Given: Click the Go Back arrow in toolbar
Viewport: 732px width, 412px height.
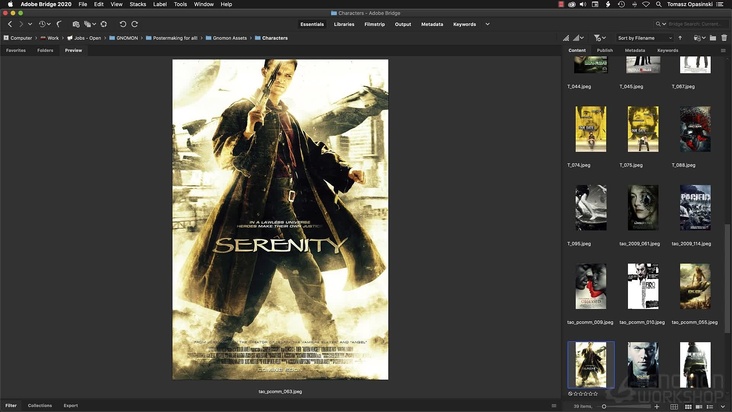Looking at the screenshot, I should (9, 23).
